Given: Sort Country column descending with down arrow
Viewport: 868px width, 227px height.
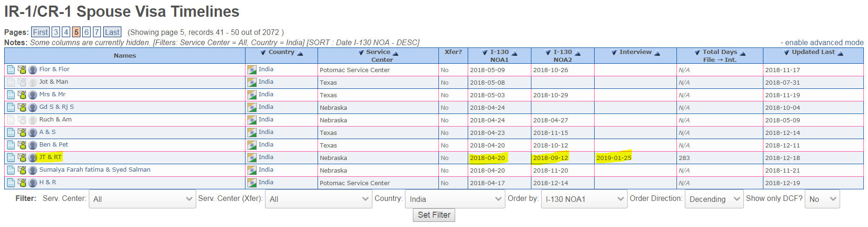Looking at the screenshot, I should pyautogui.click(x=263, y=53).
